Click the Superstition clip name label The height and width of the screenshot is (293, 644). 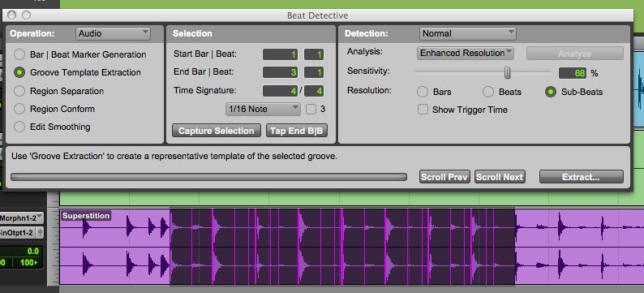coord(86,215)
